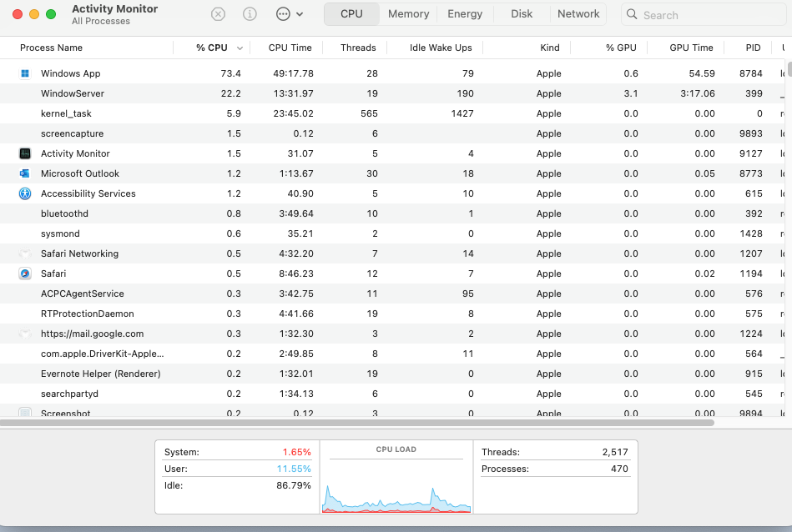The height and width of the screenshot is (532, 792).
Task: Sort by the Idle Wake Ups column header
Action: 441,48
